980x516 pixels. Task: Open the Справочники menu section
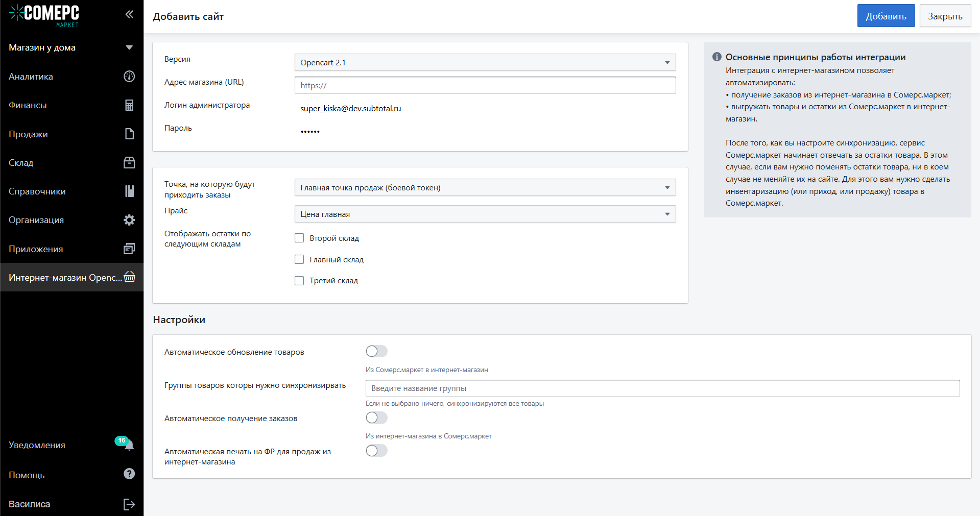click(71, 191)
